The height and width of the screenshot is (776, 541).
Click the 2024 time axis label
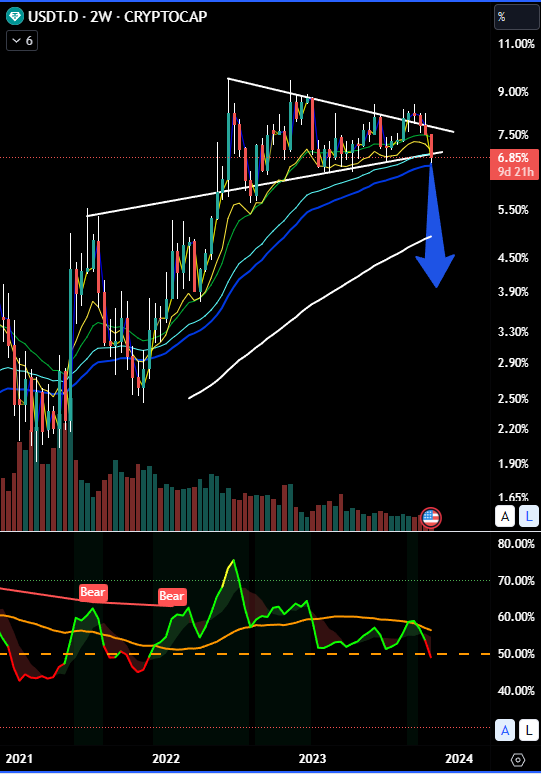[x=459, y=759]
